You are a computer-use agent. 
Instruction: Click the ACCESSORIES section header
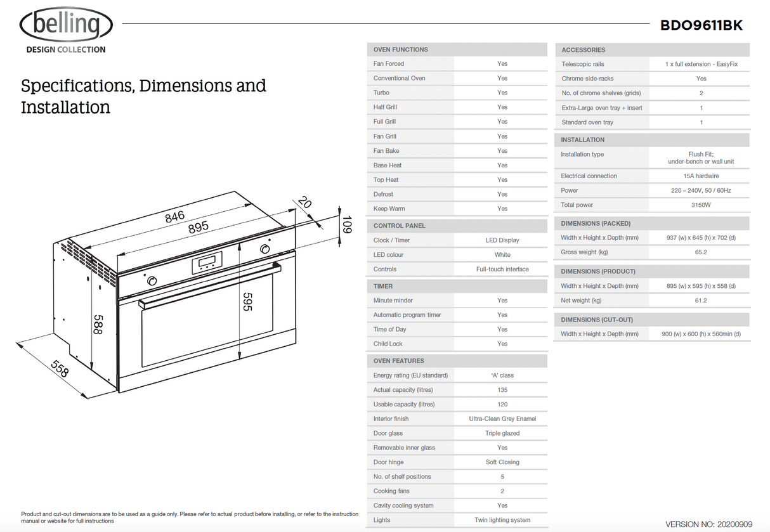tap(584, 49)
